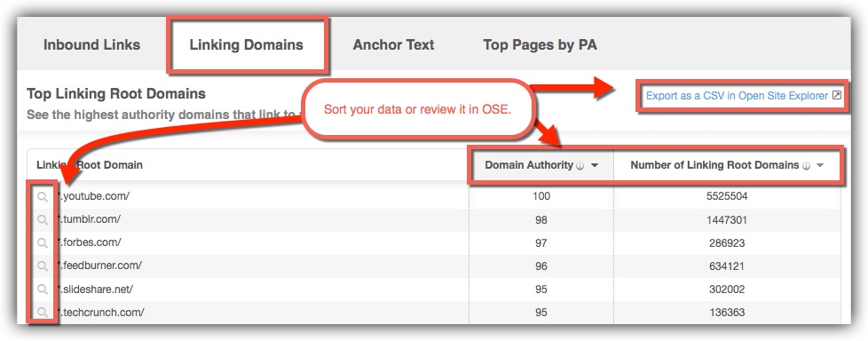Click the Domain Authority value 98

541,219
